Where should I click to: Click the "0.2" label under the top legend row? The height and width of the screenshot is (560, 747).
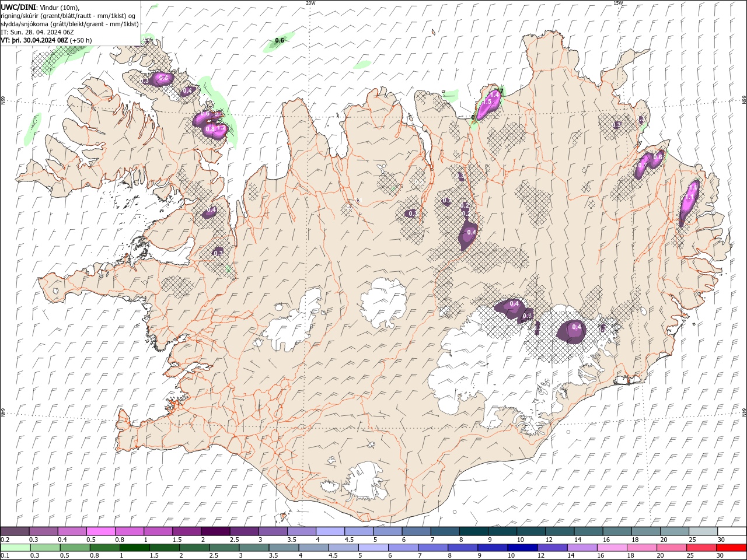point(5,540)
